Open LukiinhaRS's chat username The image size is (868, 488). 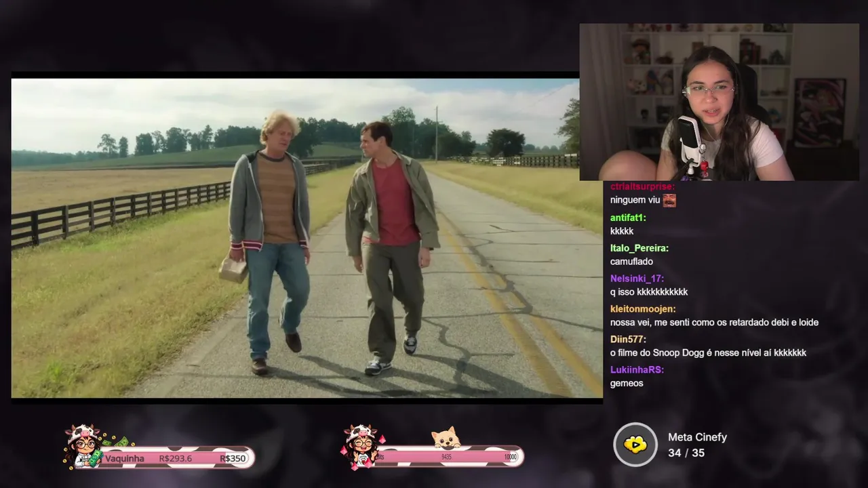pyautogui.click(x=637, y=370)
